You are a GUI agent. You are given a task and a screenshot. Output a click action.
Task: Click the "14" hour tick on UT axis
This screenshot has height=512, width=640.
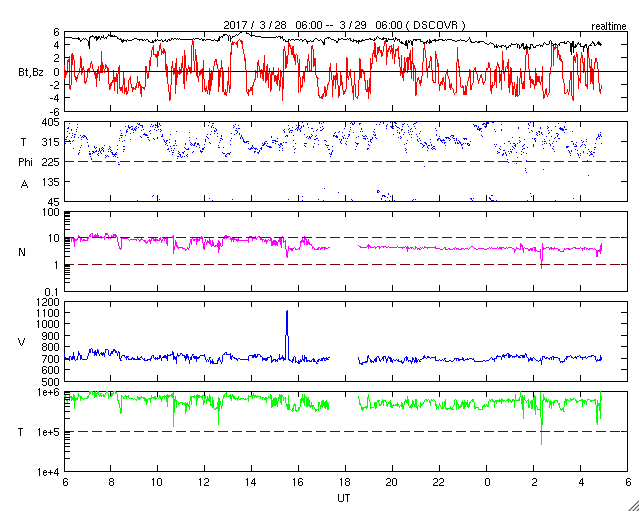(x=251, y=482)
